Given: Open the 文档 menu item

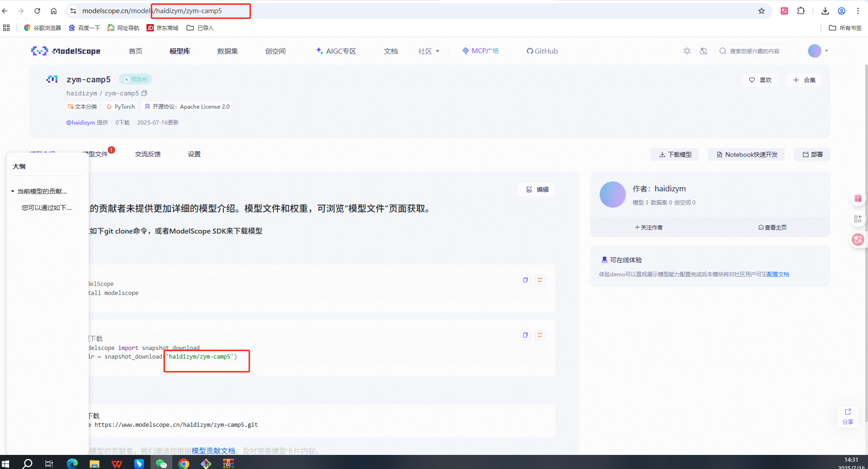Looking at the screenshot, I should (391, 51).
